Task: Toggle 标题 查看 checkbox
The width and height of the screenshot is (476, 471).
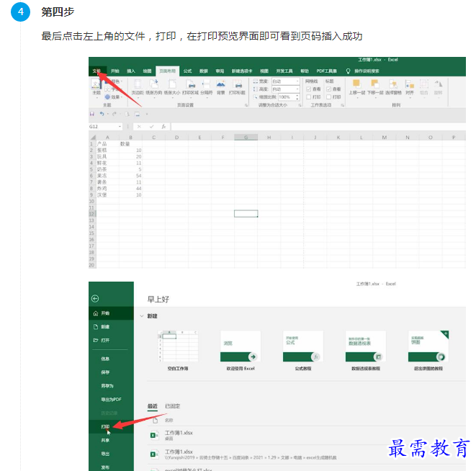Action: (329, 89)
